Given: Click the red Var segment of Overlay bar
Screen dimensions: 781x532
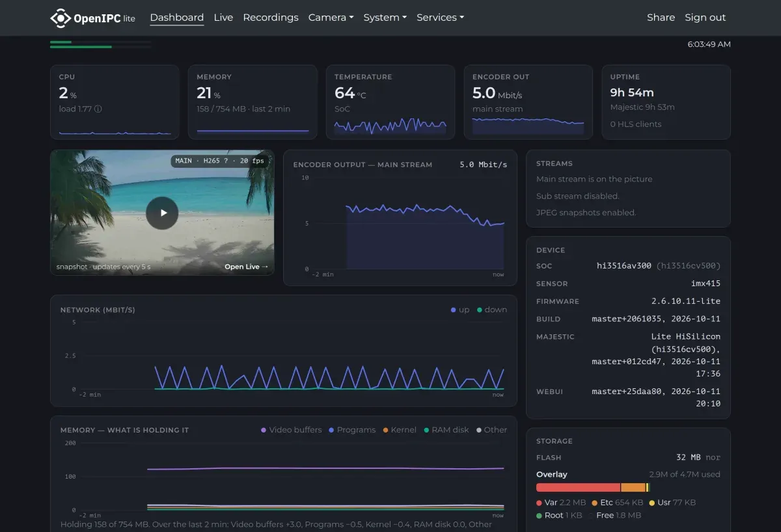Looking at the screenshot, I should point(578,487).
